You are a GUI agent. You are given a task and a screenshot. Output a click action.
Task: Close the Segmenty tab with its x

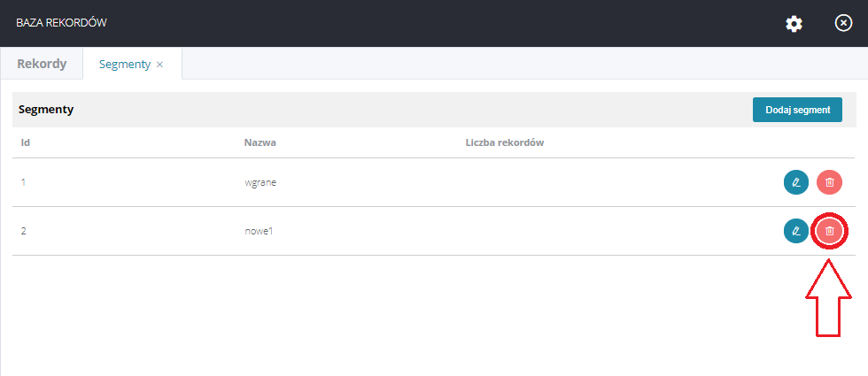click(x=159, y=65)
